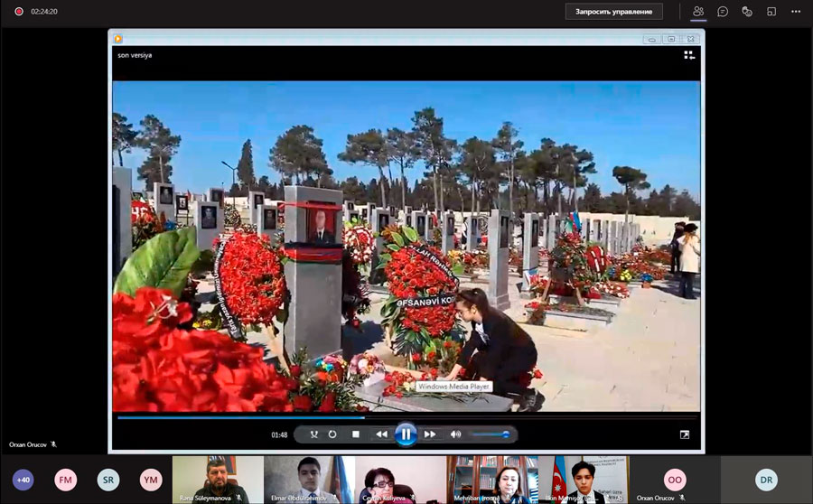Show the meeting participants panel
The height and width of the screenshot is (504, 813).
click(698, 12)
